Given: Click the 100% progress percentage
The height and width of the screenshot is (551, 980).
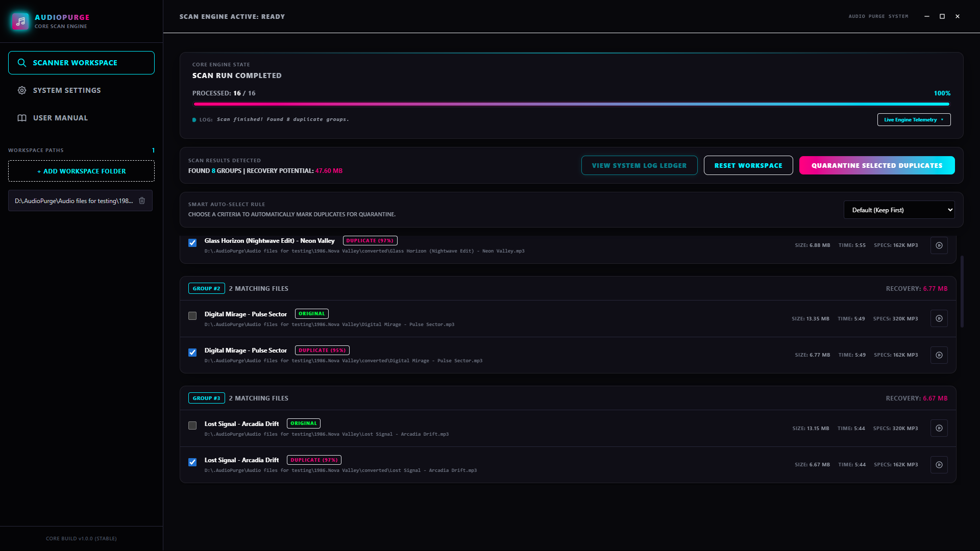Looking at the screenshot, I should click(x=942, y=93).
